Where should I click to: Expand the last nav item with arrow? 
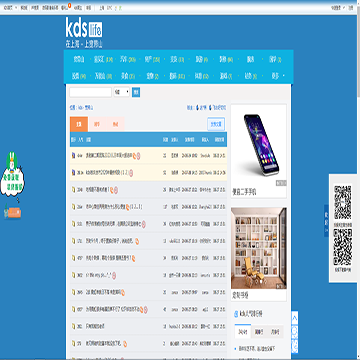278,76
